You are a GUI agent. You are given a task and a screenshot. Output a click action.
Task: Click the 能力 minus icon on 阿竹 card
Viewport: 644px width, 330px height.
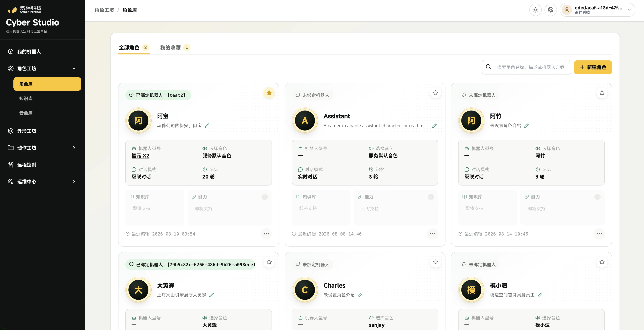598,197
